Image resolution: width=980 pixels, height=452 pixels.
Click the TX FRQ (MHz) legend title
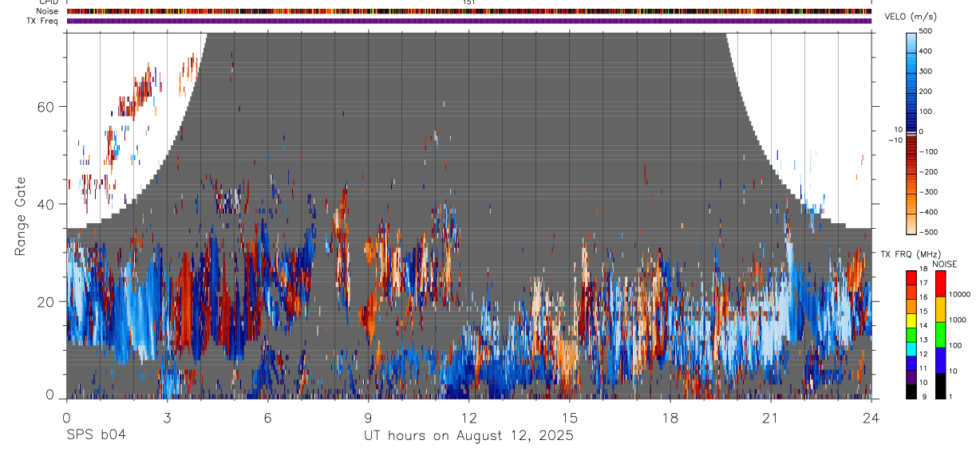(x=909, y=254)
